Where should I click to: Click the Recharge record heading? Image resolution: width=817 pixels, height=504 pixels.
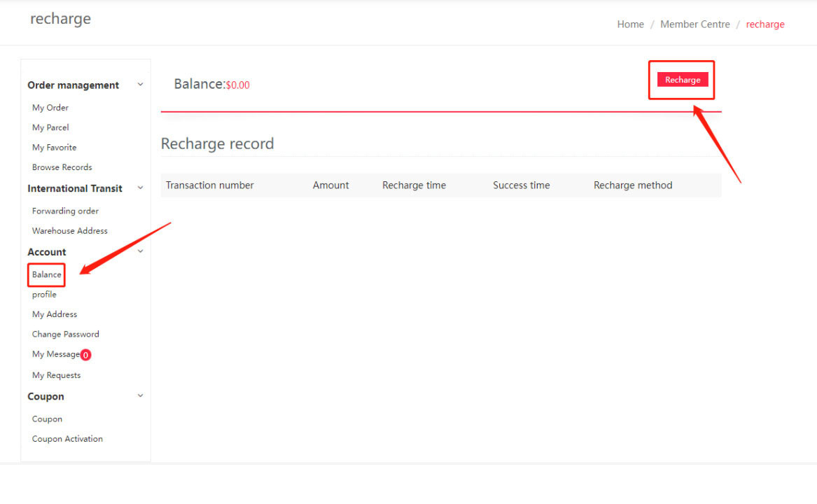pos(217,143)
